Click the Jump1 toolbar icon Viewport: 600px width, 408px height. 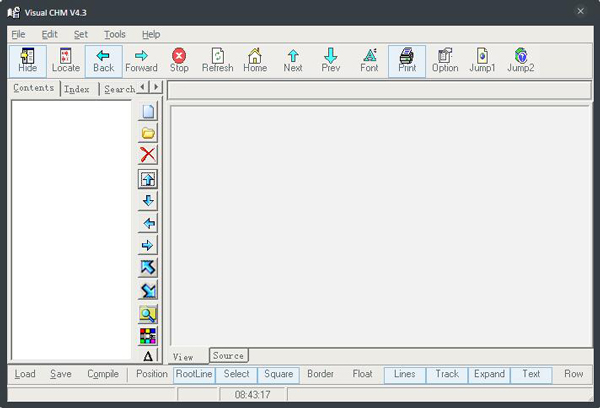482,61
